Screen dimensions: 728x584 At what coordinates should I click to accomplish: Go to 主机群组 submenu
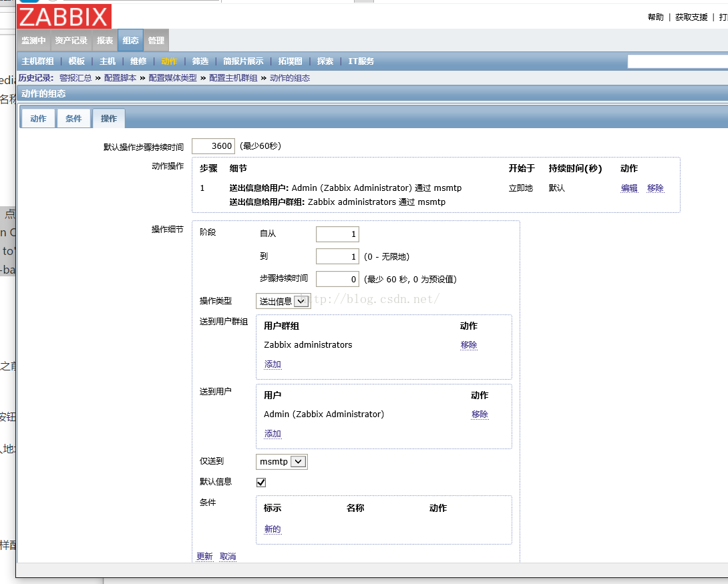[37, 61]
